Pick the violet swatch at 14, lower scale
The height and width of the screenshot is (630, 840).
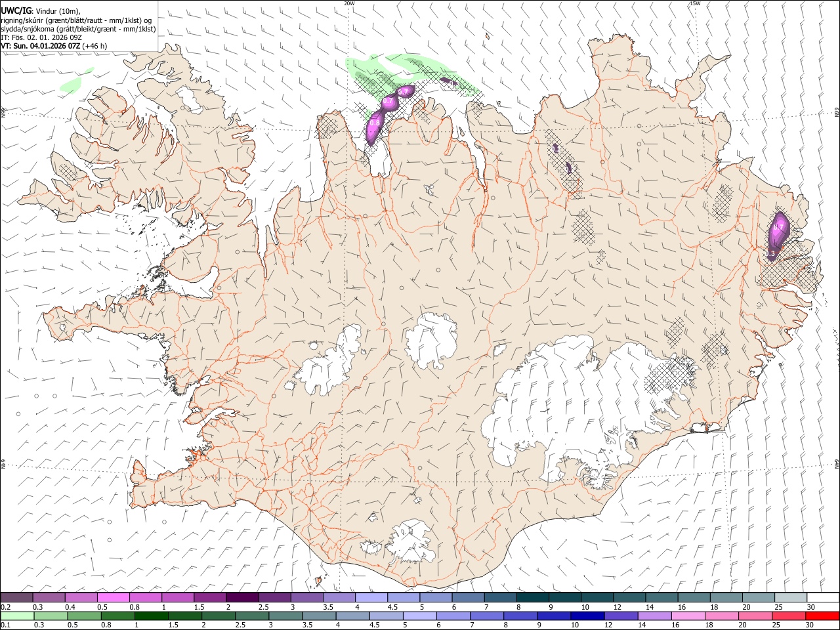[654, 616]
